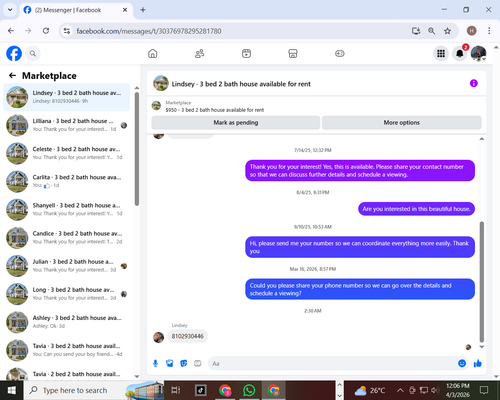Screen dimensions: 500x400
Task: Open the Reels video icon
Action: [x=246, y=53]
